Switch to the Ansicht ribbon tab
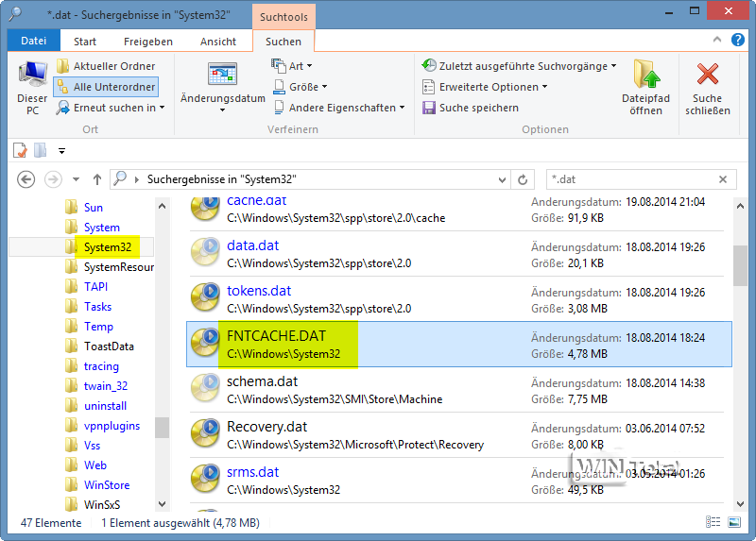 (x=218, y=42)
